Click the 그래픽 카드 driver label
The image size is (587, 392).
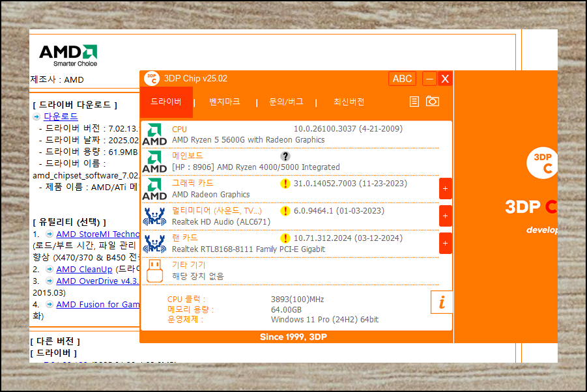coord(192,183)
